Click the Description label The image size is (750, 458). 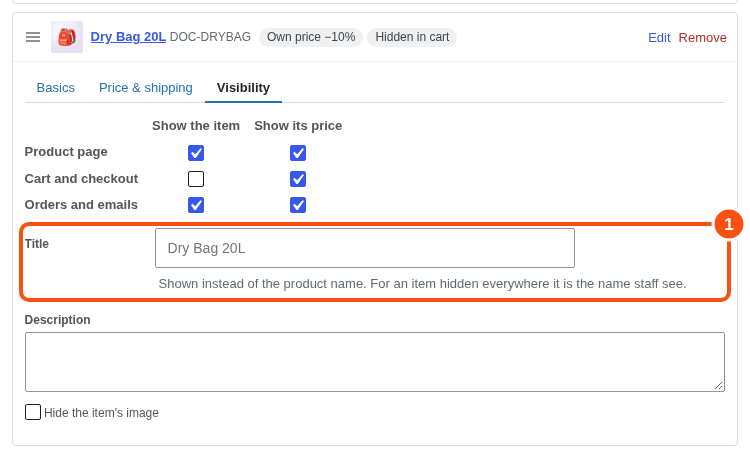coord(57,319)
